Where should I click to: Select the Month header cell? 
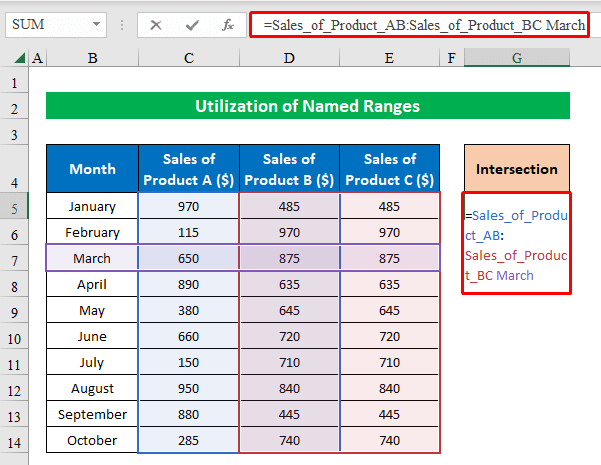click(92, 169)
